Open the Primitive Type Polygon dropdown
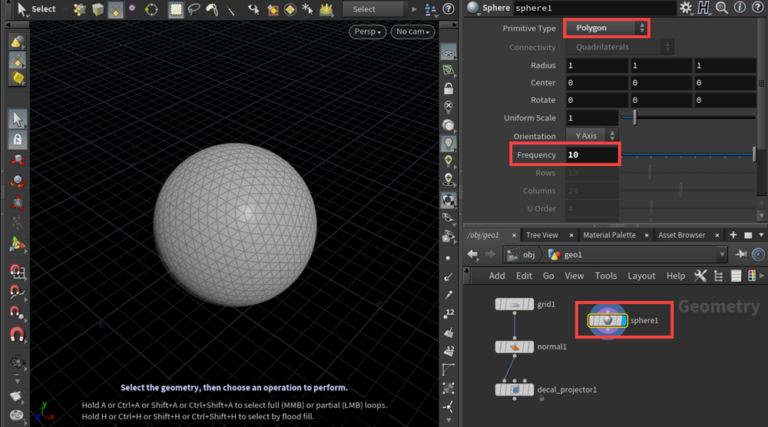 click(x=606, y=28)
